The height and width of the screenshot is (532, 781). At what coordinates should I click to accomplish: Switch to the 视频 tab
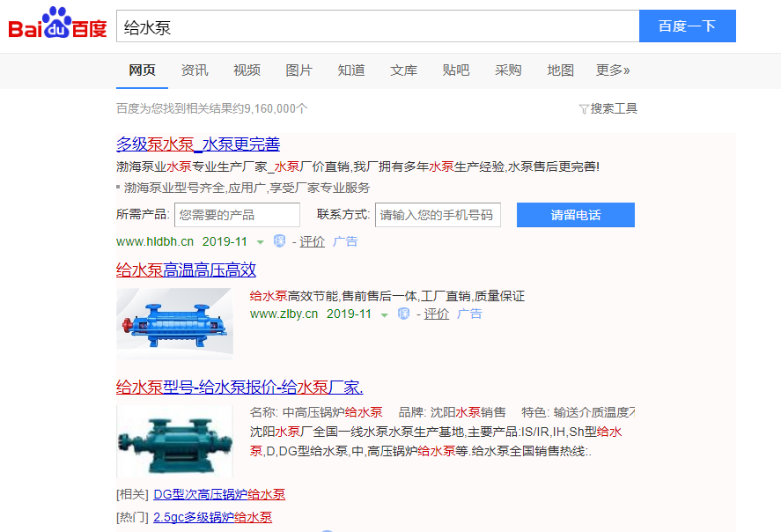tap(247, 70)
